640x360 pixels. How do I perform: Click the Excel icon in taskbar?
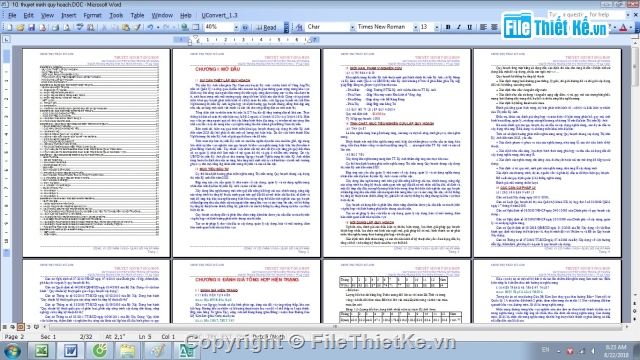pyautogui.click(x=41, y=350)
